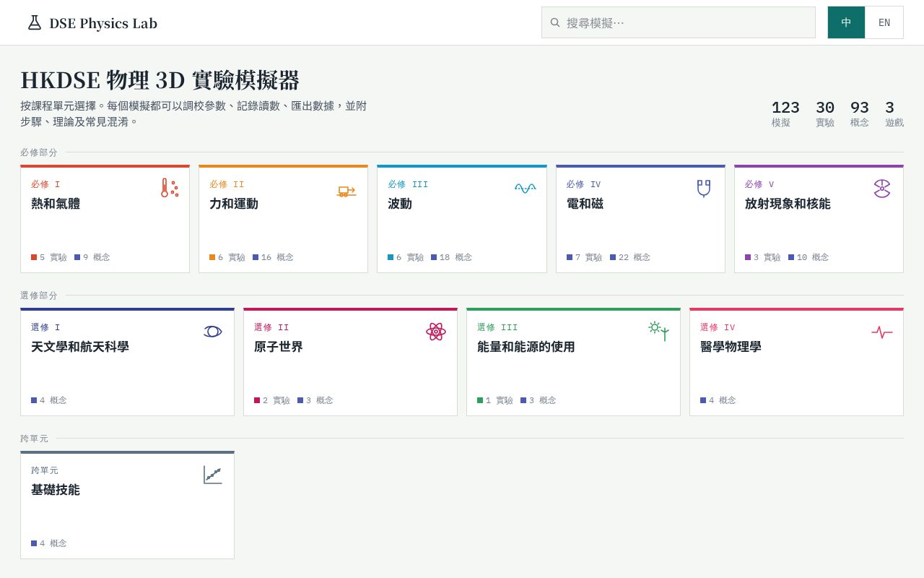
Task: Click the 選修 II label
Action: coord(271,327)
